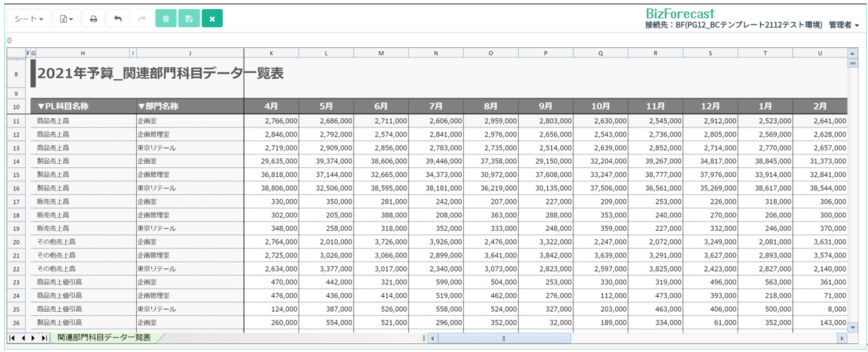The width and height of the screenshot is (868, 352).
Task: Open the シート dropdown menu
Action: click(29, 19)
